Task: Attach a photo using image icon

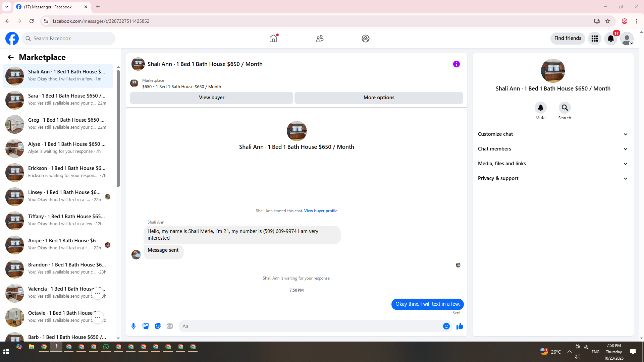Action: 146,326
